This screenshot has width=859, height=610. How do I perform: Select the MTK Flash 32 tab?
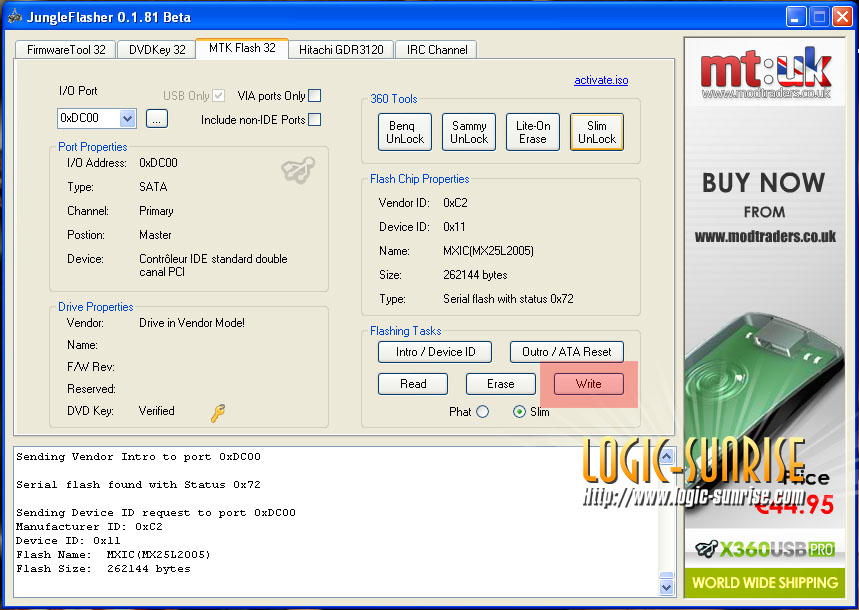click(242, 48)
